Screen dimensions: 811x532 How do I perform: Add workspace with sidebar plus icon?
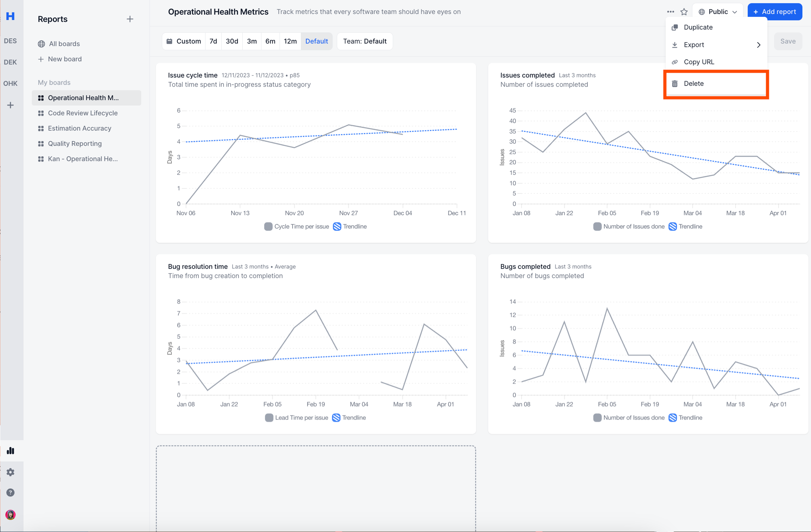(11, 105)
